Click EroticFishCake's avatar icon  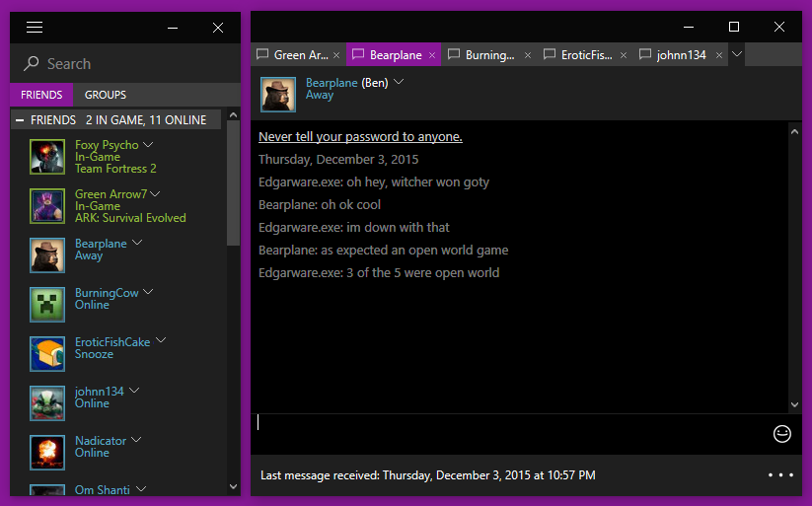46,354
